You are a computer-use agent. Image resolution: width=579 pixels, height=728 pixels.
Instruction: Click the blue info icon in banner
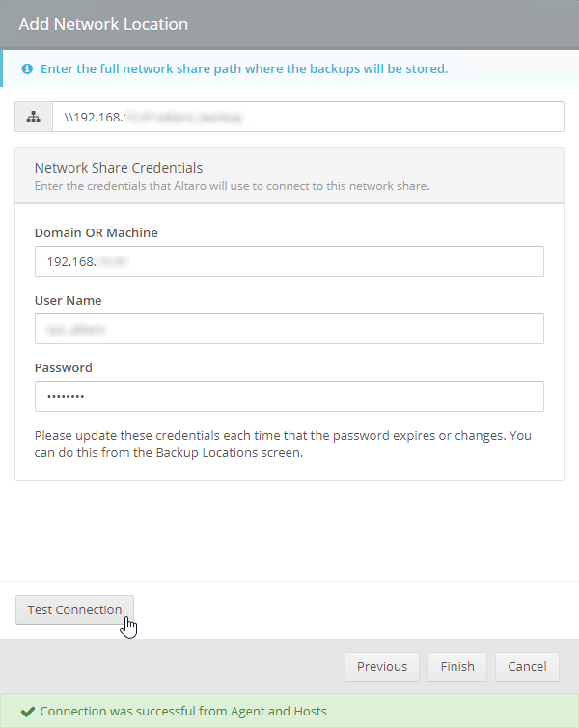tap(27, 69)
